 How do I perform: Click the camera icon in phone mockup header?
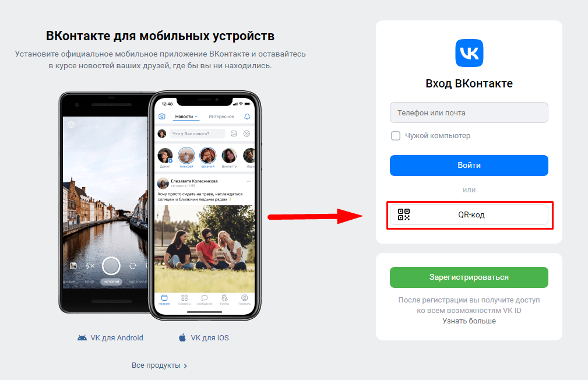(x=162, y=117)
